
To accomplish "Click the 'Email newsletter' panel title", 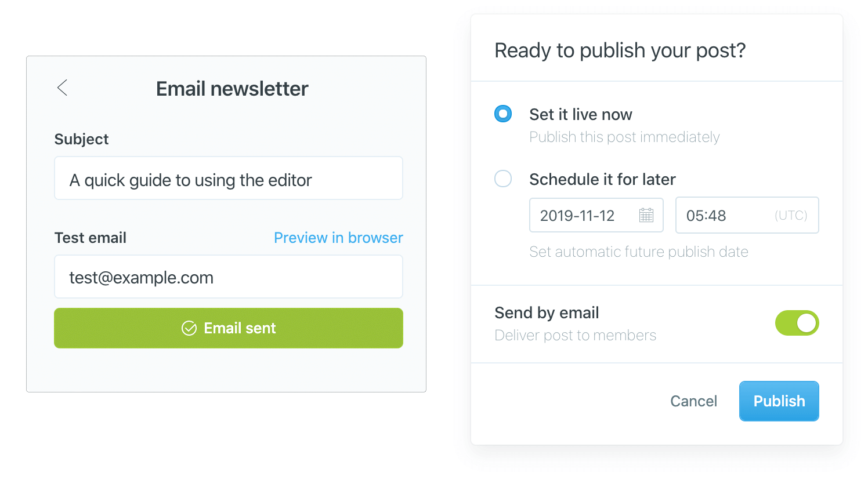I will [x=232, y=88].
